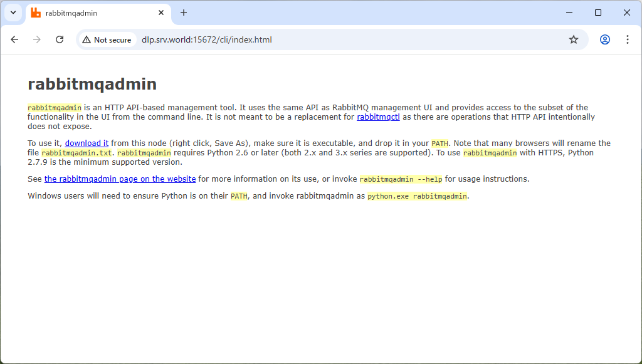Open Chrome's three-dot menu
642x364 pixels.
click(627, 39)
